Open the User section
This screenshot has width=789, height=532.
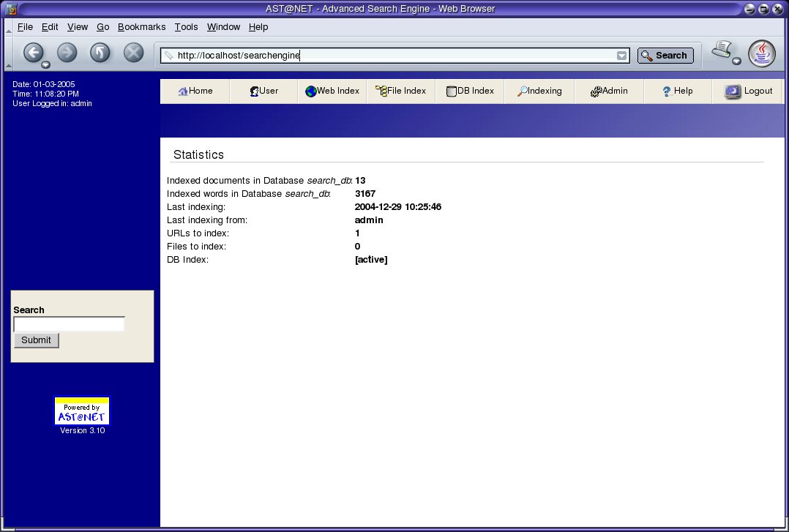263,91
